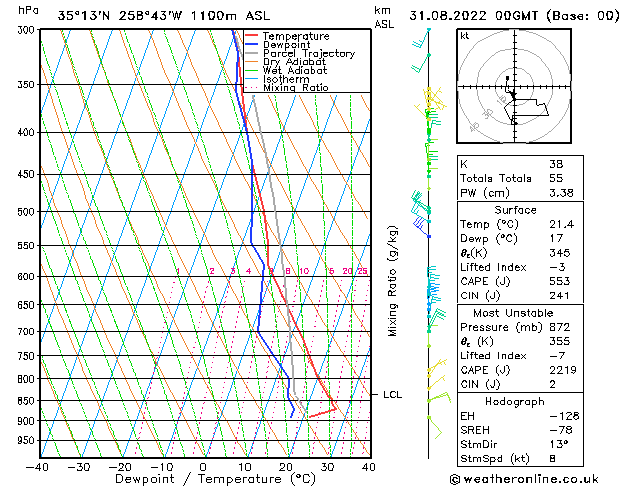
Task: Click the Surface CAPE value 553
Action: coord(560,281)
